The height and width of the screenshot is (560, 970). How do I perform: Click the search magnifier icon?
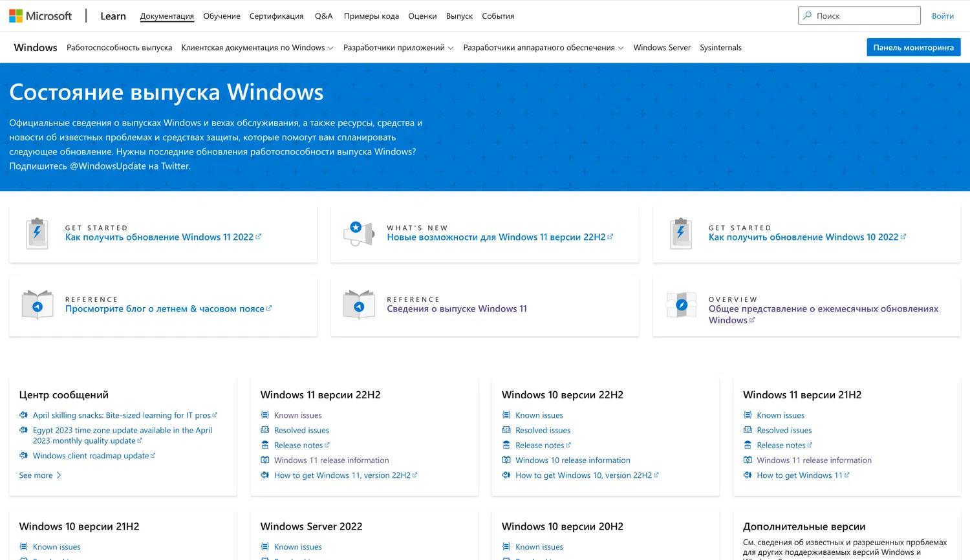(x=808, y=16)
